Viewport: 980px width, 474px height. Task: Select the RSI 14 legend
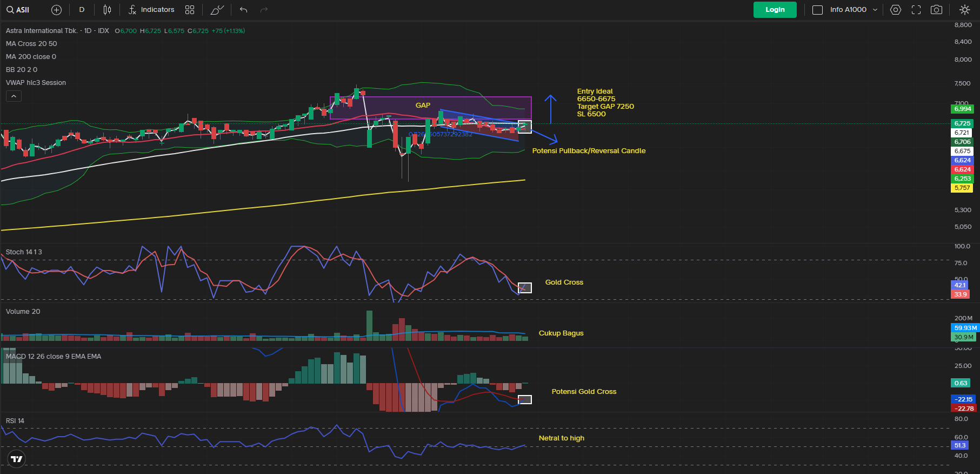pyautogui.click(x=15, y=421)
